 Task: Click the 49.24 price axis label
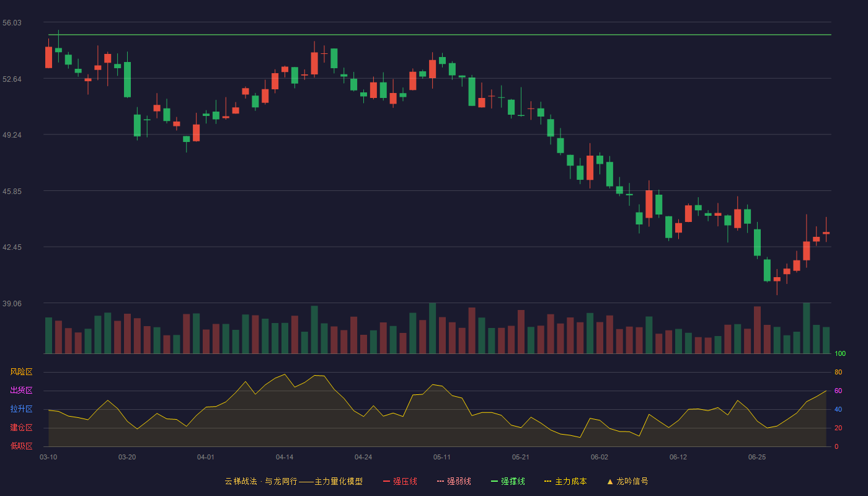click(12, 135)
